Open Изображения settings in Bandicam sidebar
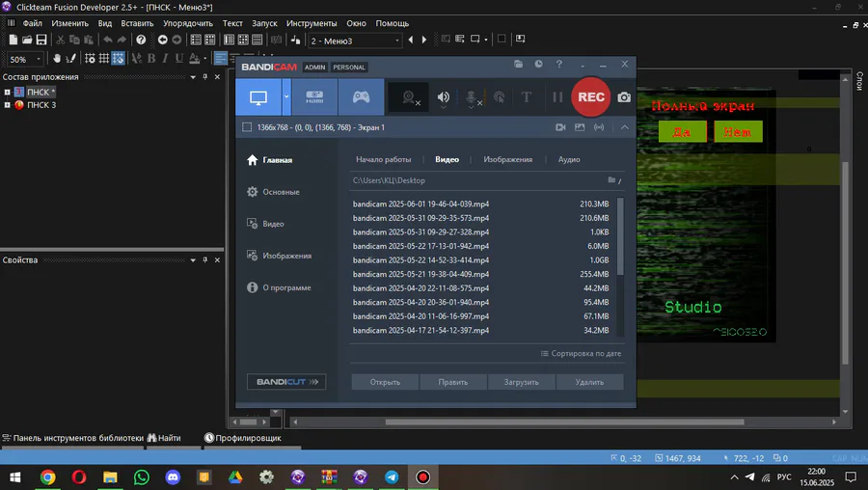This screenshot has height=490, width=868. tap(279, 256)
